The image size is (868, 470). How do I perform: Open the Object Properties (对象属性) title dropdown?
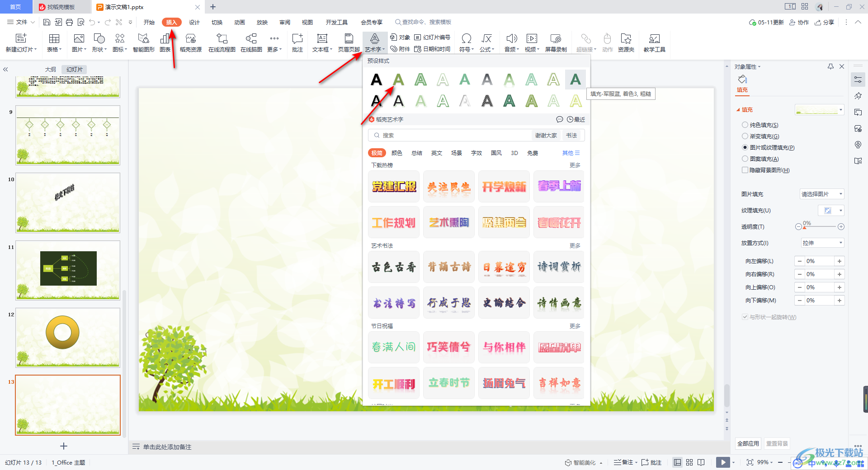coord(748,66)
